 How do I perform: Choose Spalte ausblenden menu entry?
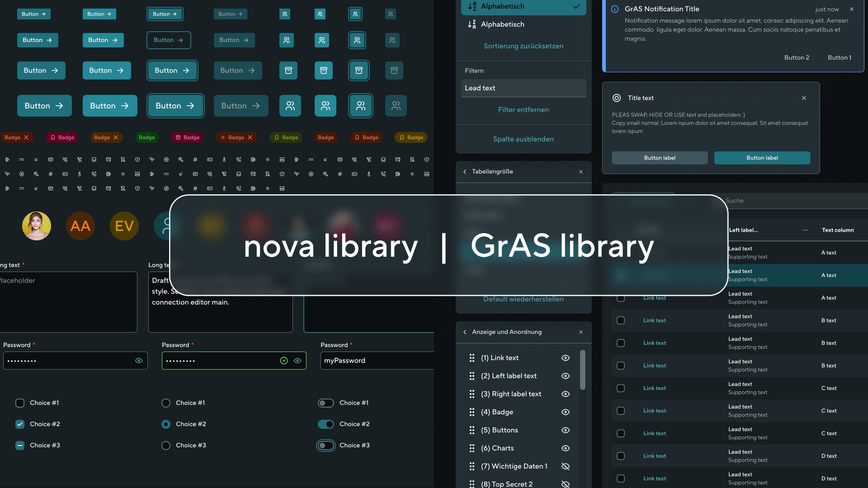pyautogui.click(x=524, y=139)
